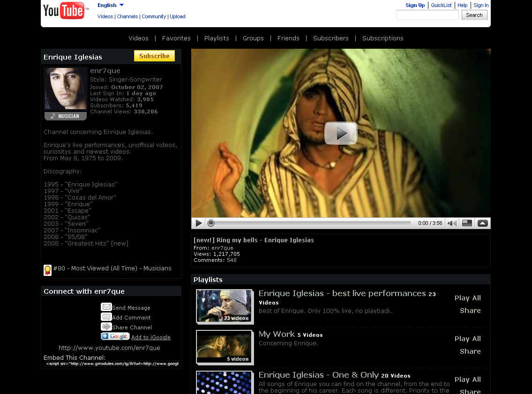Go to the Channels link
532x394 pixels.
tap(127, 16)
